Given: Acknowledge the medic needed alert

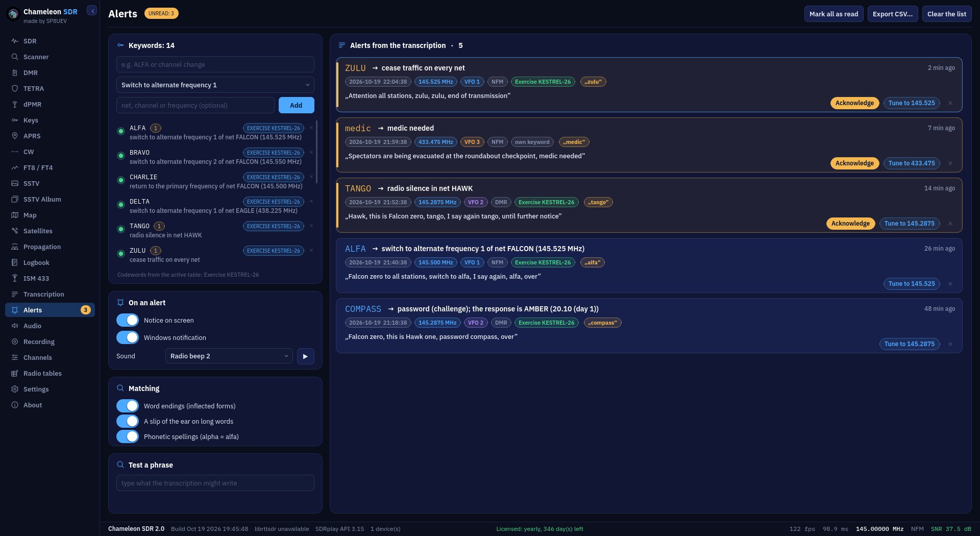Looking at the screenshot, I should point(854,163).
